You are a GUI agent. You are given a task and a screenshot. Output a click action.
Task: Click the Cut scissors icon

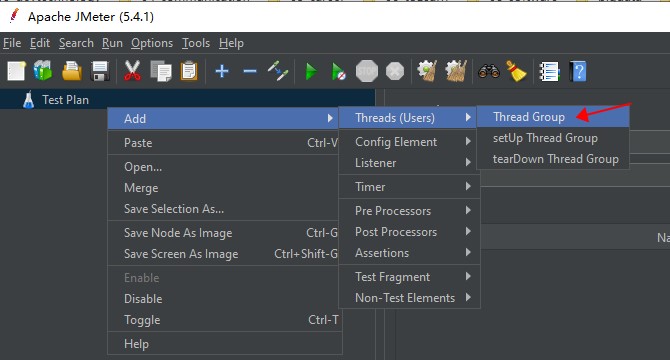tap(132, 71)
